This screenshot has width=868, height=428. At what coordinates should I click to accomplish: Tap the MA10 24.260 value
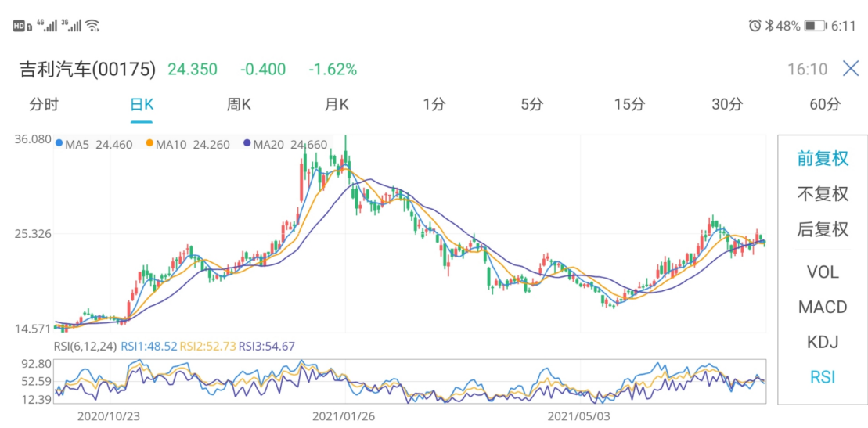pyautogui.click(x=193, y=145)
